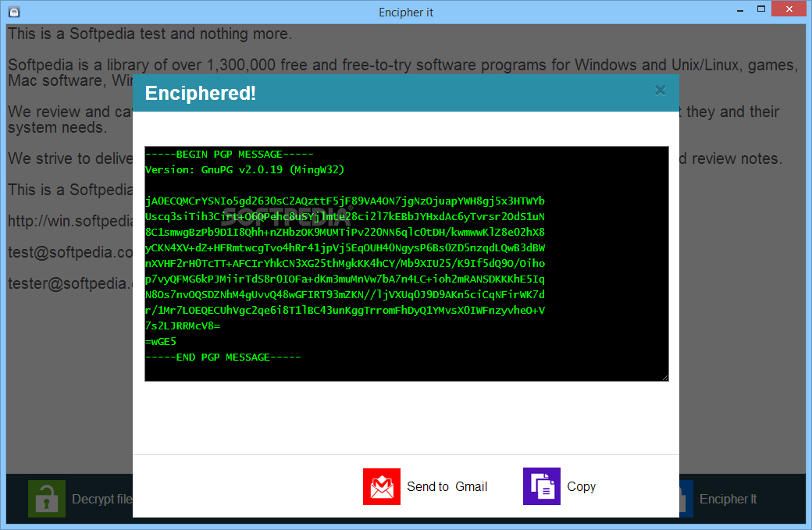Click the green Decrypt file padlock icon
Image resolution: width=812 pixels, height=530 pixels.
tap(47, 499)
